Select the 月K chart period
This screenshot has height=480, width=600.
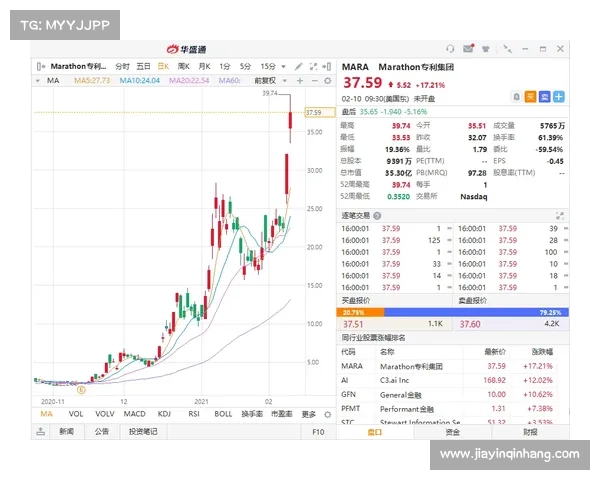tap(204, 67)
